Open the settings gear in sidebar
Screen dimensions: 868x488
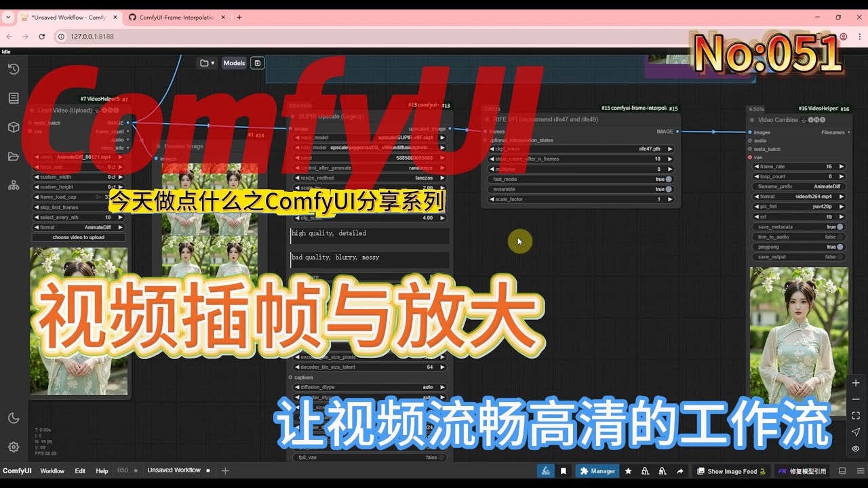(14, 447)
